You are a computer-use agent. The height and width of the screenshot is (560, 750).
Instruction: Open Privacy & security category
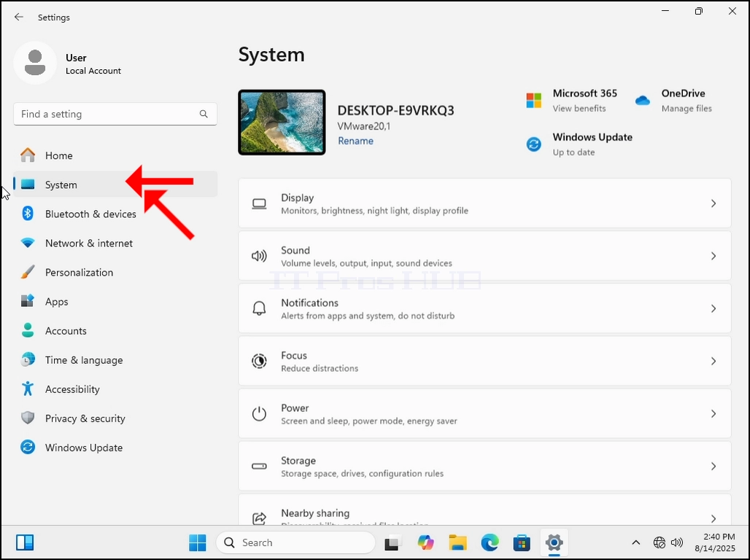pos(115,419)
